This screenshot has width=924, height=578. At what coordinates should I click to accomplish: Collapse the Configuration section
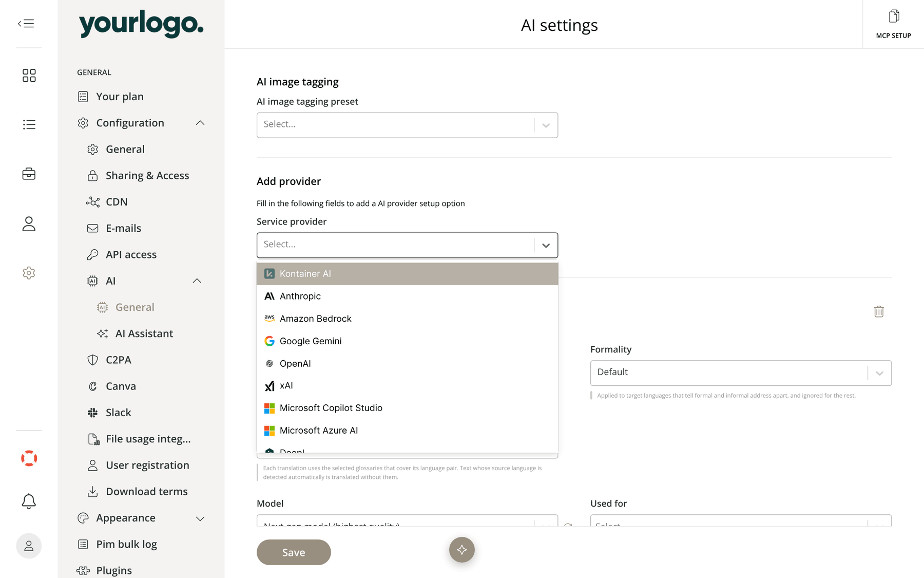point(200,123)
